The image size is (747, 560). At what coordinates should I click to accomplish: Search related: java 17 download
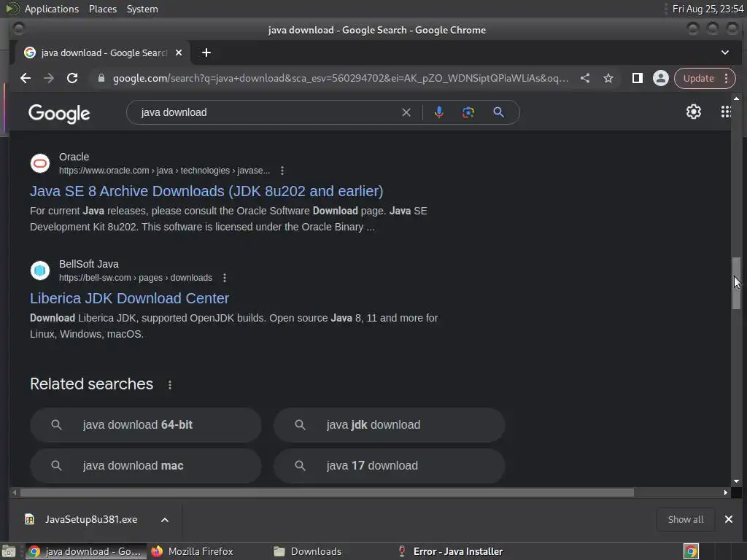tap(390, 466)
